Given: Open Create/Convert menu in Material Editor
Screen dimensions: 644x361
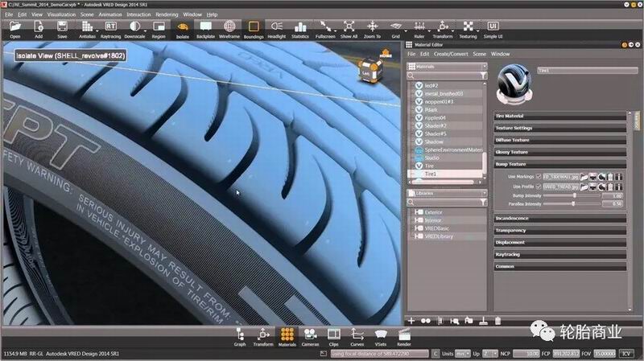Looking at the screenshot, I should (x=453, y=54).
